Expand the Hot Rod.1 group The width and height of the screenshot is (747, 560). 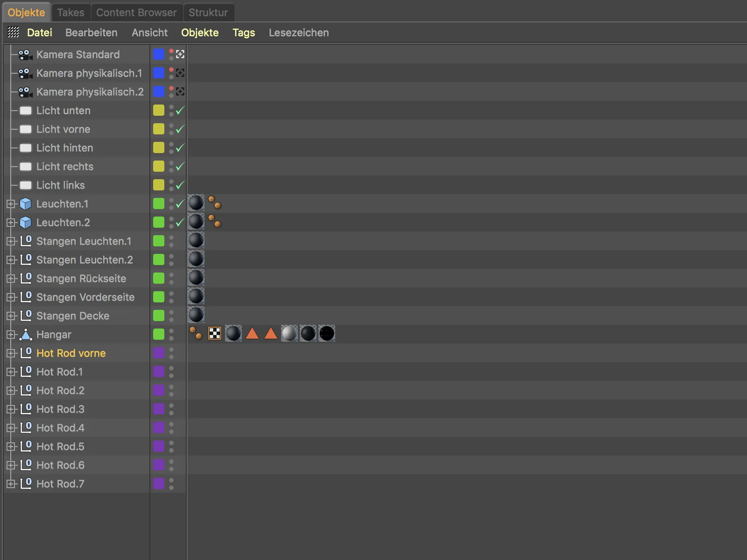click(x=11, y=372)
